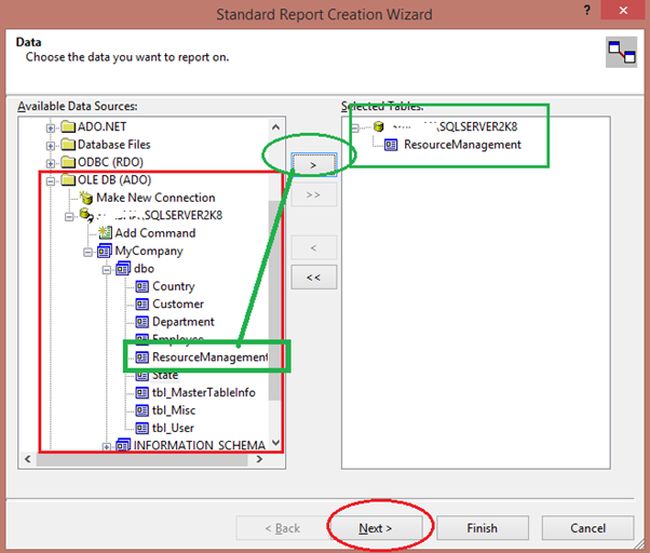Select the tbl_MasterTableInfo table
The width and height of the screenshot is (650, 553).
[204, 393]
